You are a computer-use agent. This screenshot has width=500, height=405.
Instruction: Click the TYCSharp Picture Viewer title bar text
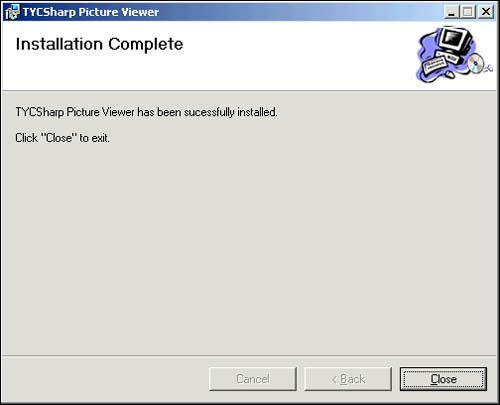(91, 12)
